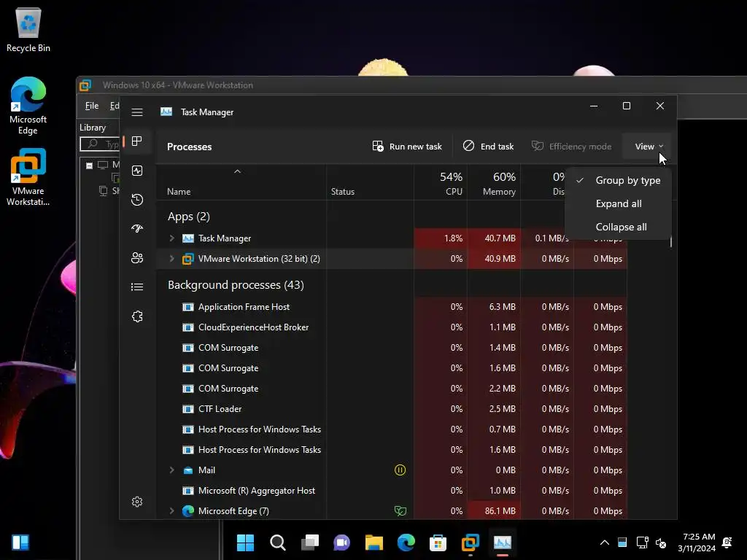Viewport: 747px width, 560px height.
Task: Choose Collapse all in View menu
Action: (x=619, y=227)
